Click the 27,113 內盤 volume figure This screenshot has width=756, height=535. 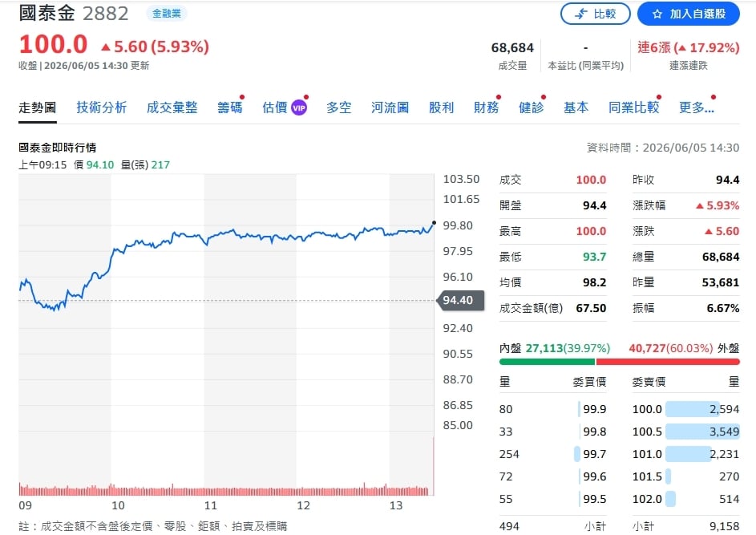[x=544, y=348]
